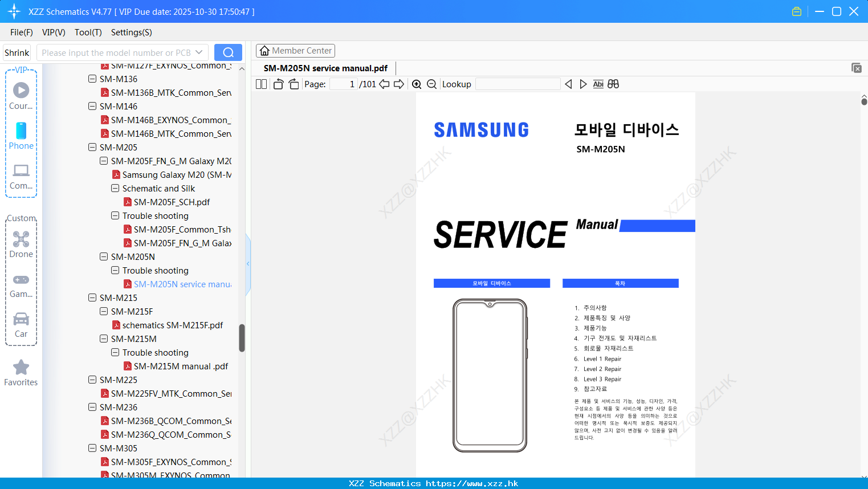Collapse the SM-M305 node

tap(92, 448)
